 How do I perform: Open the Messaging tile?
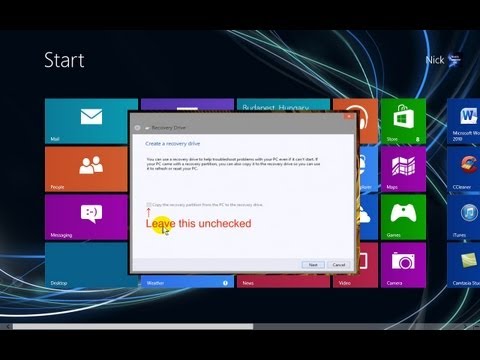86,217
